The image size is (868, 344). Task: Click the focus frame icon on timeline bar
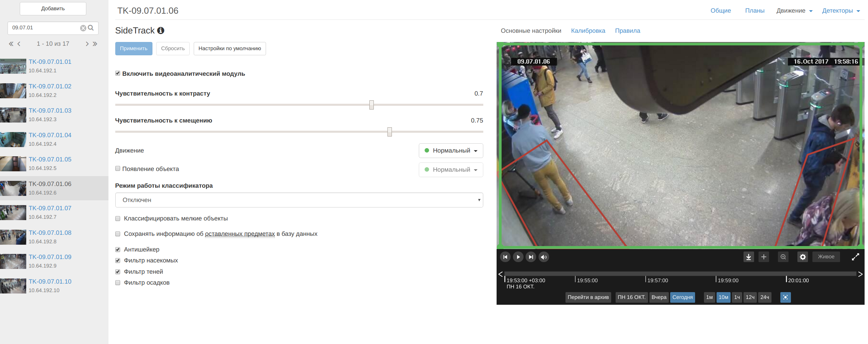point(785,297)
